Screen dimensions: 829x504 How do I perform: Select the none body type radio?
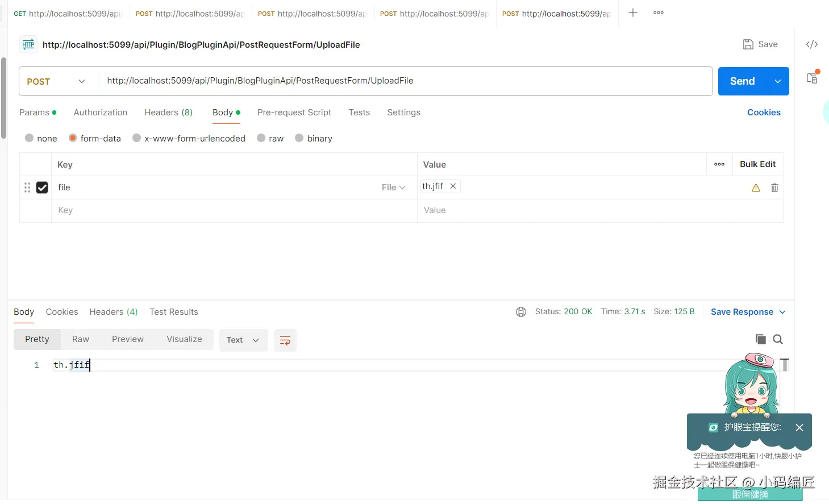(x=30, y=138)
